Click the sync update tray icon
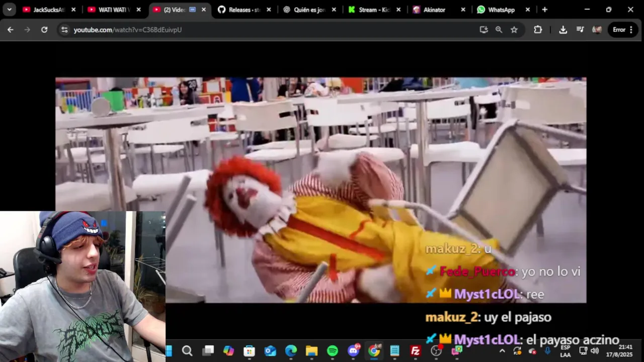Image resolution: width=644 pixels, height=362 pixels. tap(517, 351)
